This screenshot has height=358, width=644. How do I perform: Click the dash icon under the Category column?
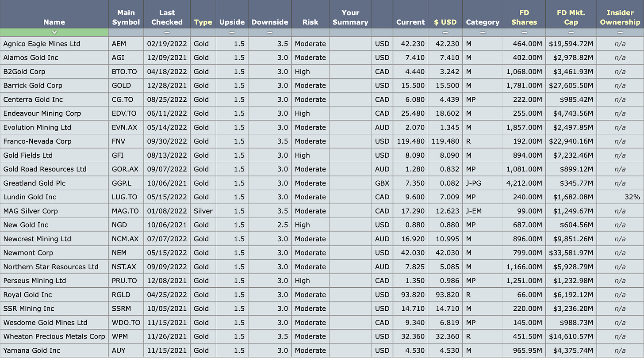pyautogui.click(x=483, y=32)
